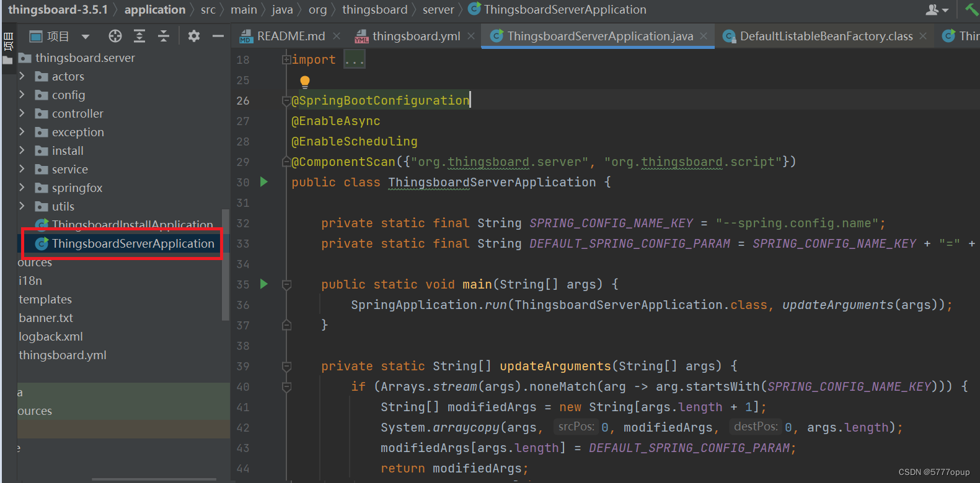
Task: Expand the springfox package chevron
Action: (22, 188)
